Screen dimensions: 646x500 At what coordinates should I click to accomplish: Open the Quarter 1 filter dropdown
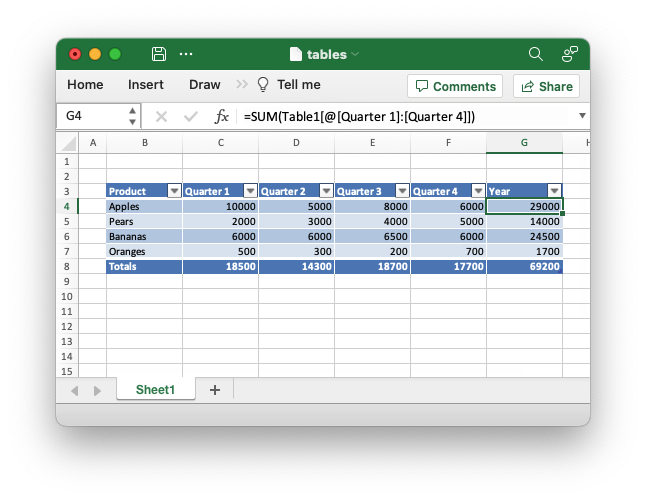coord(250,191)
